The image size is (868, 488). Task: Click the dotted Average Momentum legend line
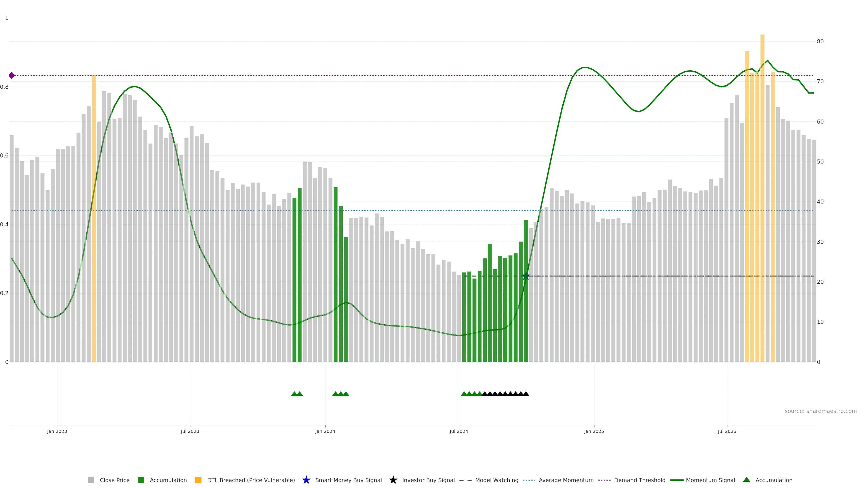point(529,480)
